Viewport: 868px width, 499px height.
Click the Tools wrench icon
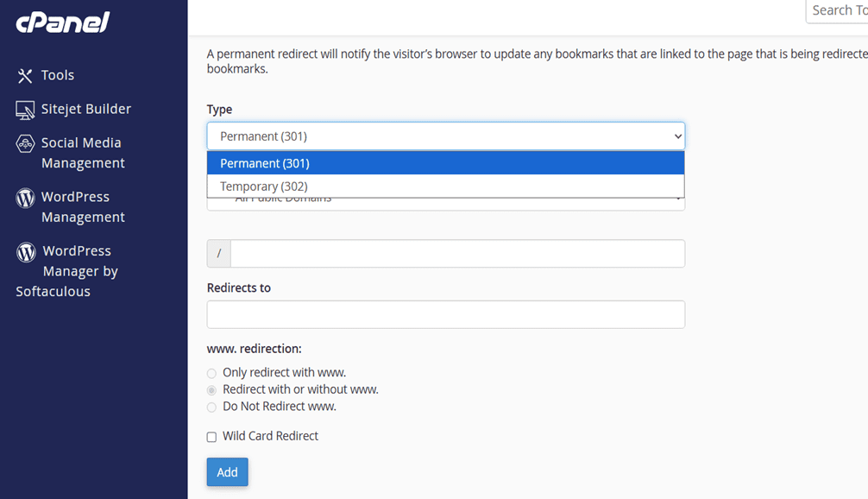25,76
